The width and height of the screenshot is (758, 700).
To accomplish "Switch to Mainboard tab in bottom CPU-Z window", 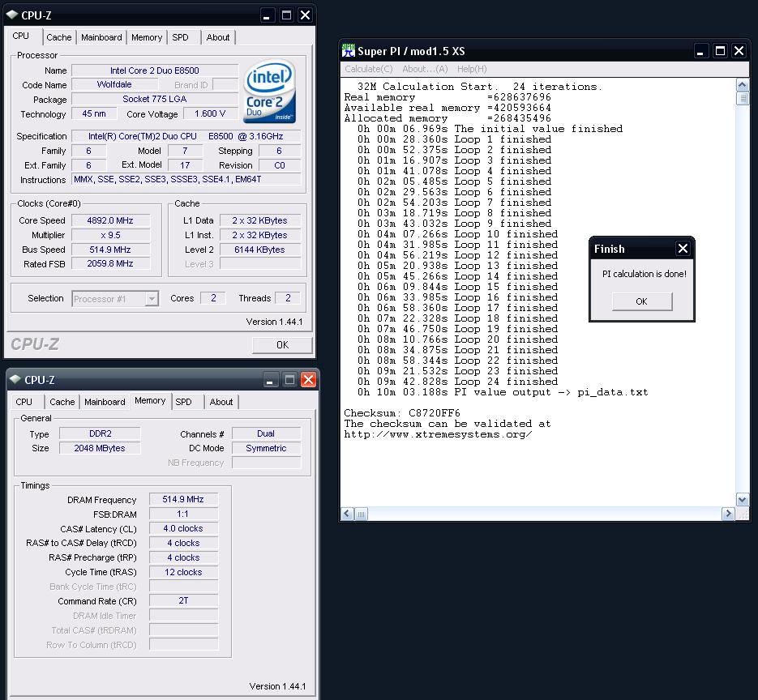I will [x=105, y=402].
